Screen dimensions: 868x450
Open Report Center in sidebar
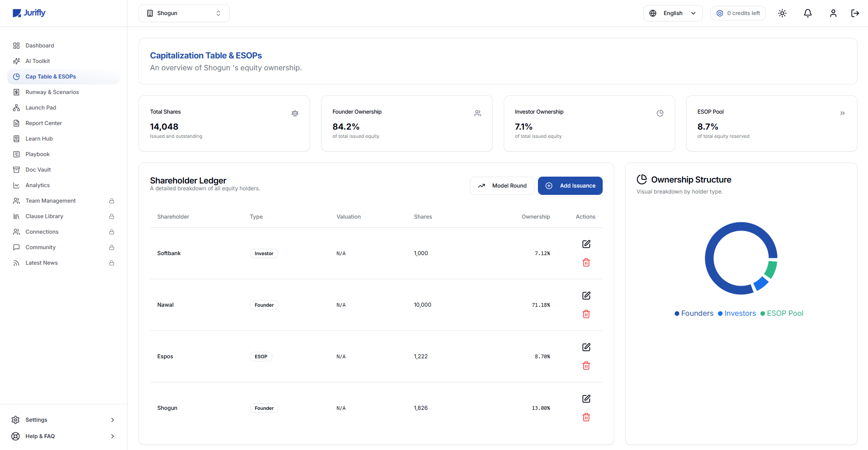[63, 123]
